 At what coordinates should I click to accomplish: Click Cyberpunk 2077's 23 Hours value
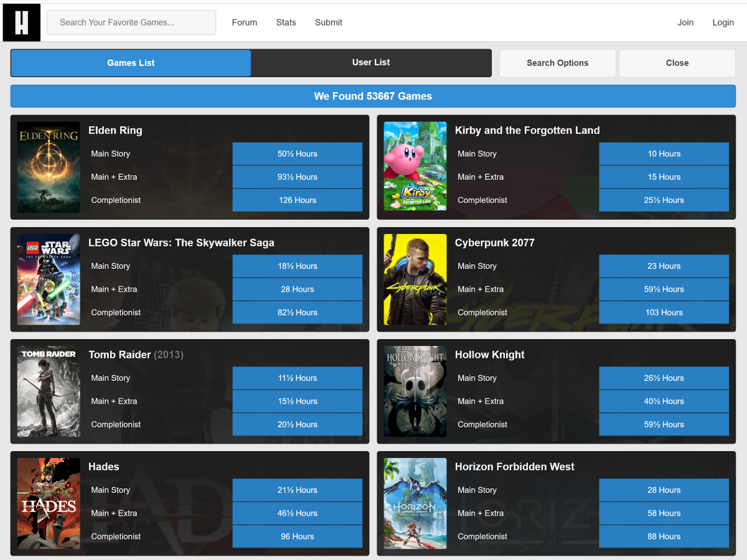pos(664,266)
